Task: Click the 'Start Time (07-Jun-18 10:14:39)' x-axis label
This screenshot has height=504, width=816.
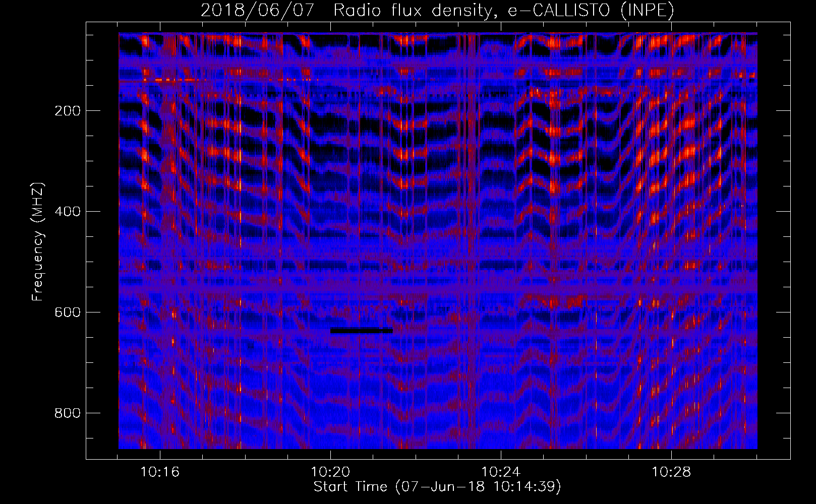Action: 437,487
